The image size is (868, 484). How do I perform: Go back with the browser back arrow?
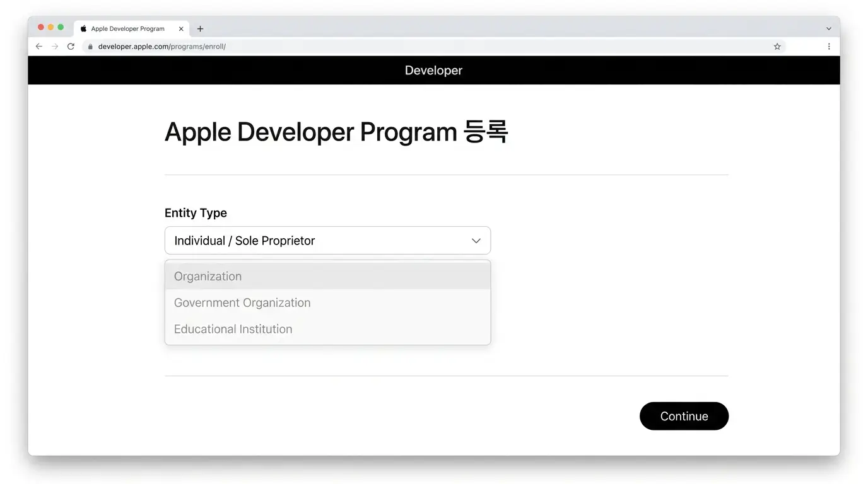pos(39,47)
